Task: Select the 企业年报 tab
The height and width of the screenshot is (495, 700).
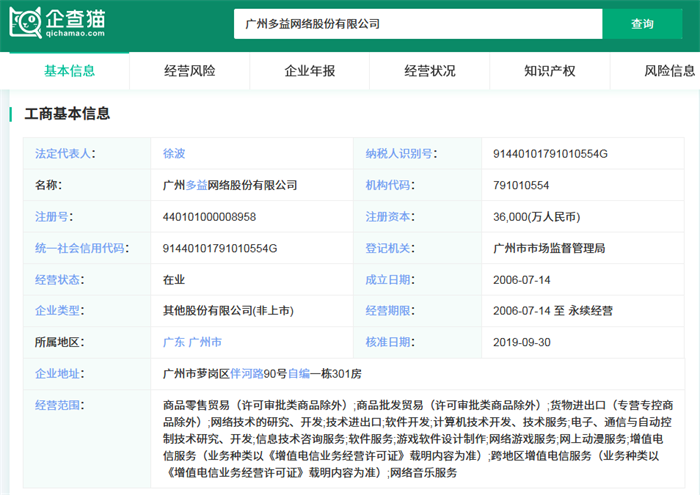Action: (x=310, y=71)
